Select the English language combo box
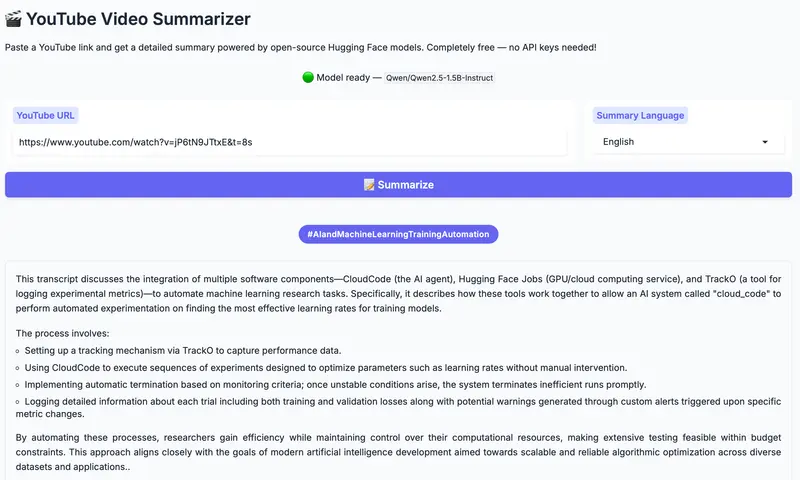This screenshot has height=480, width=800. [680, 142]
